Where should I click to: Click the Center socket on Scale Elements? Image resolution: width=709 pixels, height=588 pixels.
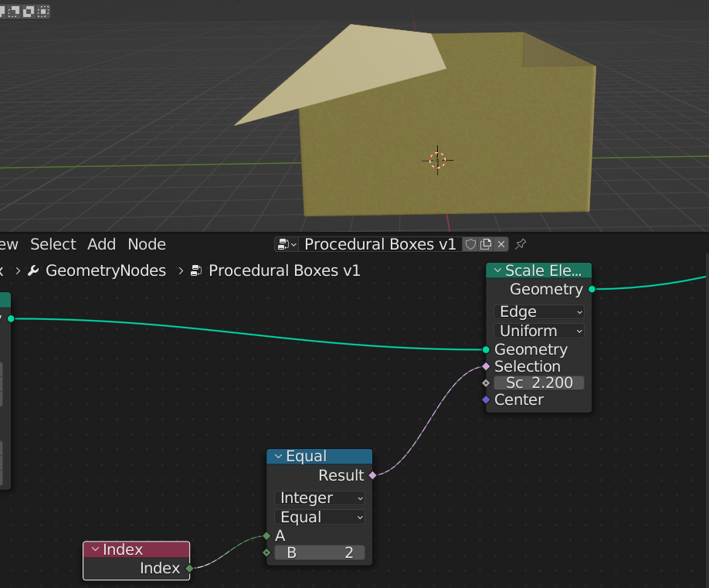click(x=486, y=399)
